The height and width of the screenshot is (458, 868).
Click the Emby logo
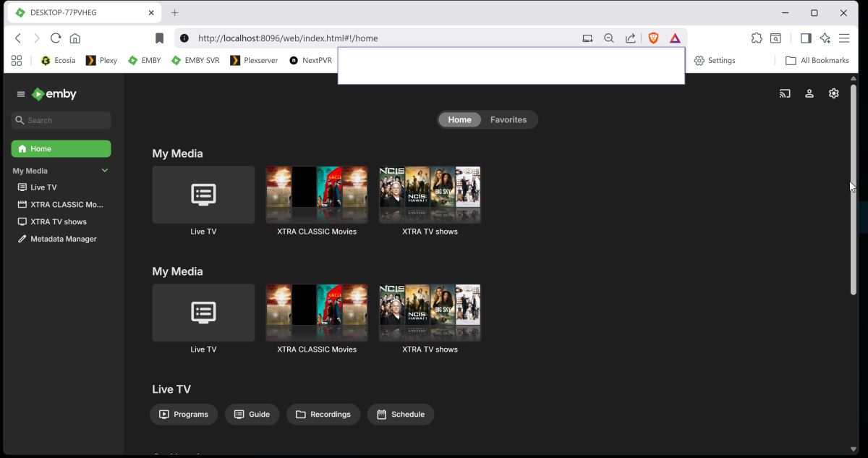coord(54,94)
